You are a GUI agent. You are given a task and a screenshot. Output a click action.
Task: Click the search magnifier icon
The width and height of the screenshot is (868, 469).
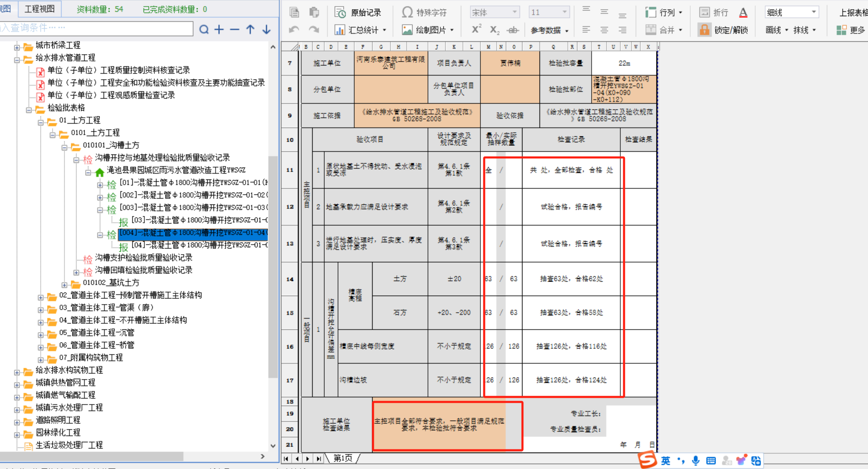tap(204, 30)
